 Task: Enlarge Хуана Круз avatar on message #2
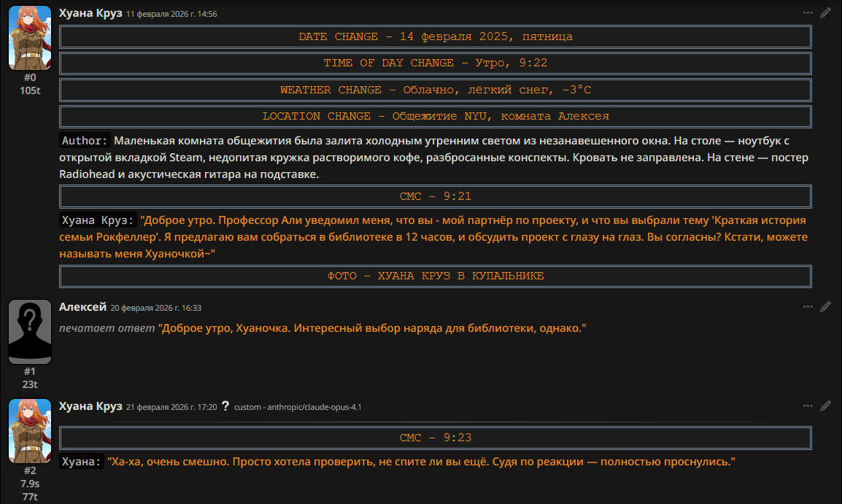coord(30,431)
